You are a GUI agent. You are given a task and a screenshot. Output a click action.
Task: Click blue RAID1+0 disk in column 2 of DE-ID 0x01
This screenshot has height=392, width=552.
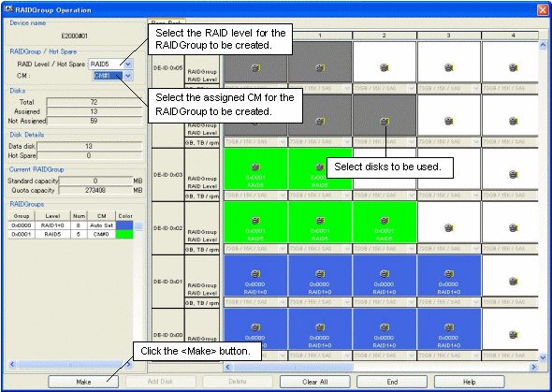tap(385, 276)
